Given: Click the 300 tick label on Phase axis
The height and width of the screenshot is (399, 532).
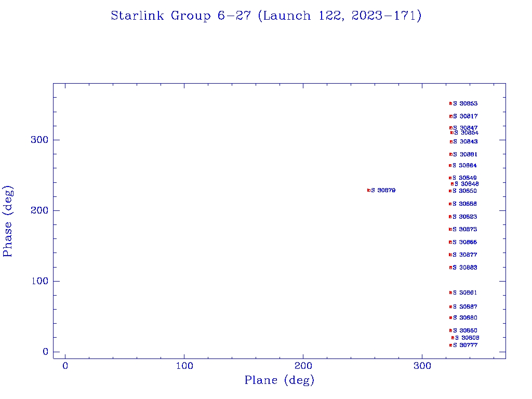Looking at the screenshot, I should coord(39,140).
